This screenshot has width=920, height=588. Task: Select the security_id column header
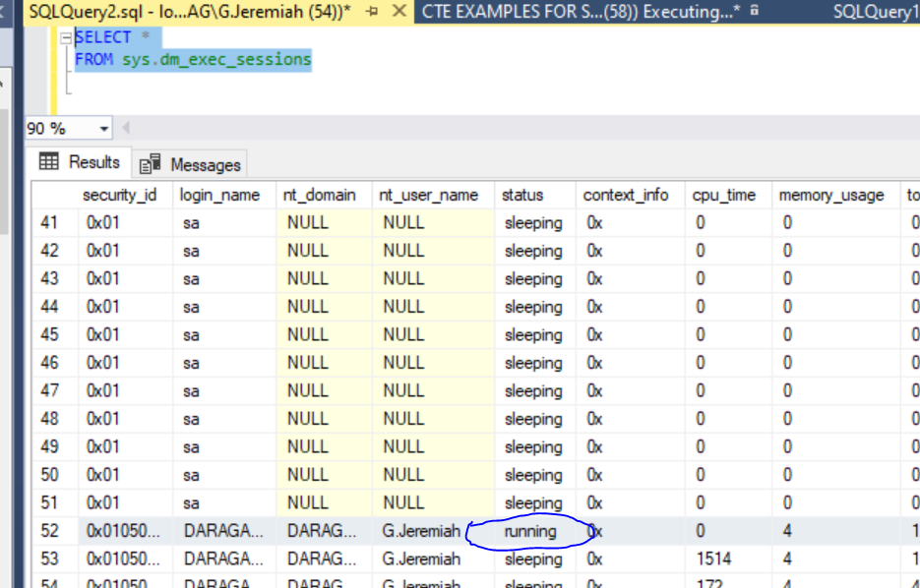(x=120, y=195)
